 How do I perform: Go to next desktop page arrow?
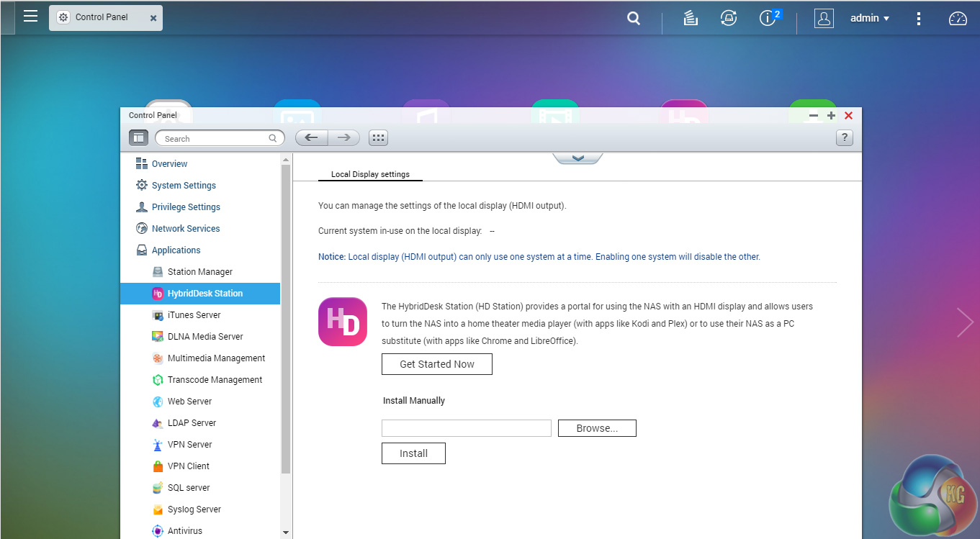click(x=964, y=322)
